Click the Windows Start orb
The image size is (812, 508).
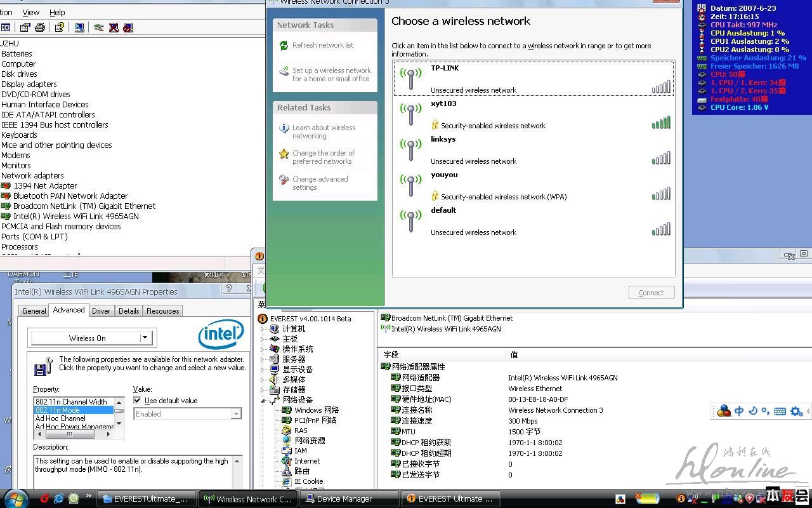pos(16,498)
